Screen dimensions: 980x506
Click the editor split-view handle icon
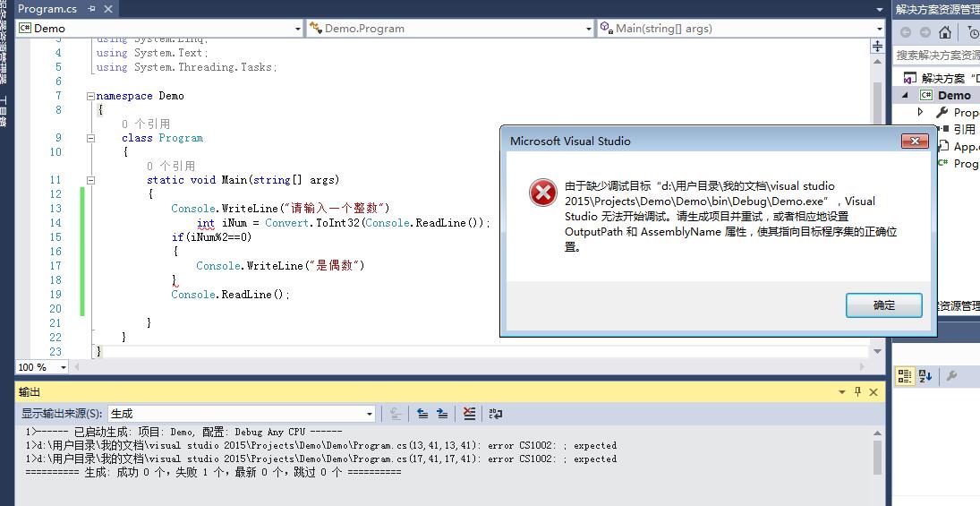(877, 47)
